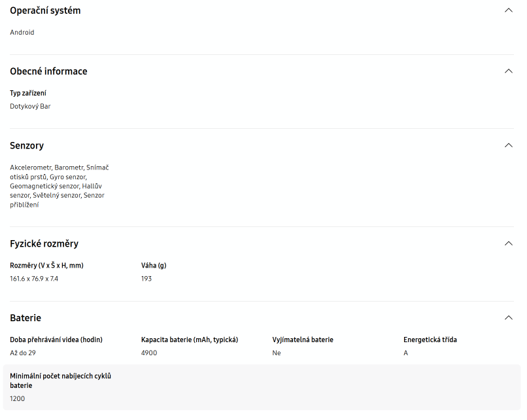Click the Typ zařízení label
This screenshot has width=527, height=420.
click(x=28, y=93)
